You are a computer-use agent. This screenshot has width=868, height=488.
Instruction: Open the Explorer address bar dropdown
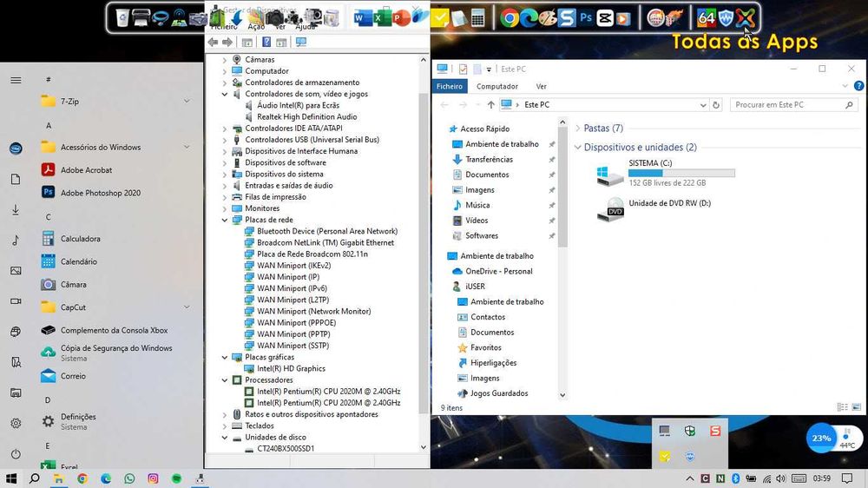[x=703, y=105]
